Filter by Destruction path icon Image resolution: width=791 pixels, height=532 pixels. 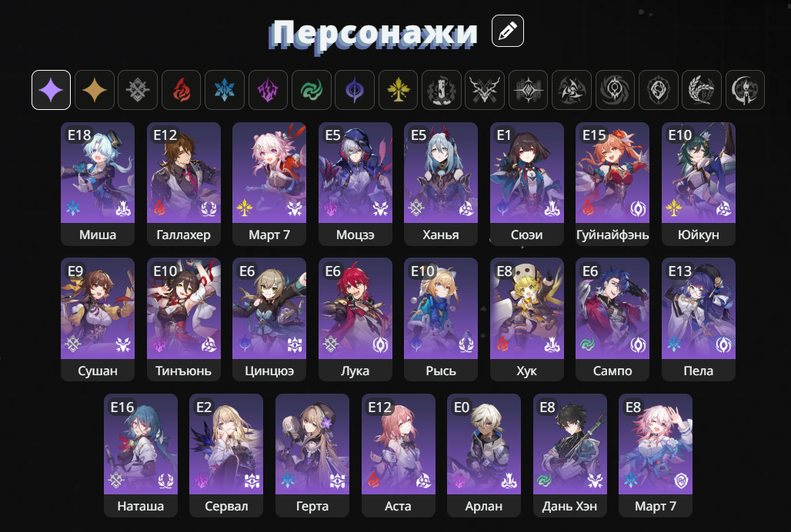click(x=442, y=90)
